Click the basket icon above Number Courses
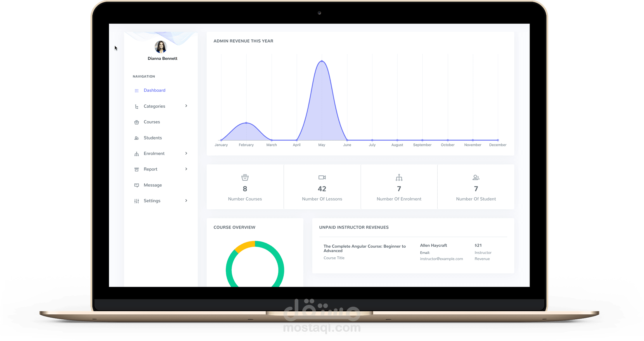 pyautogui.click(x=245, y=178)
